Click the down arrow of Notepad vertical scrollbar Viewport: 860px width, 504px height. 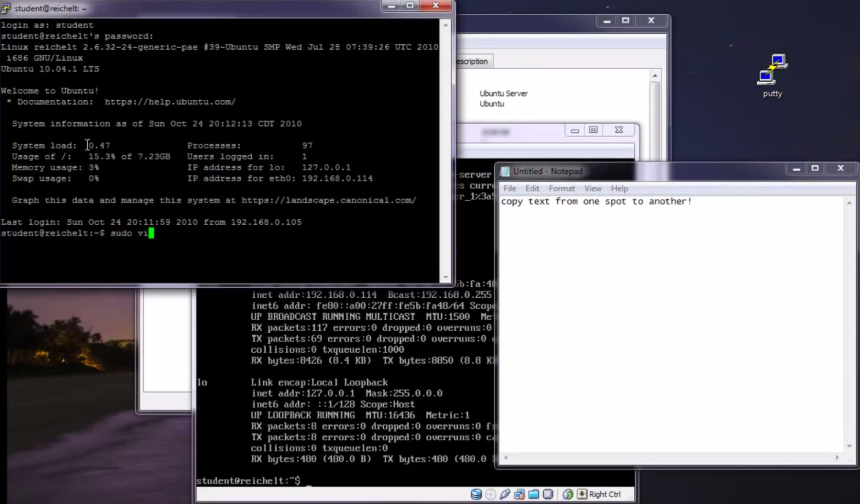849,446
